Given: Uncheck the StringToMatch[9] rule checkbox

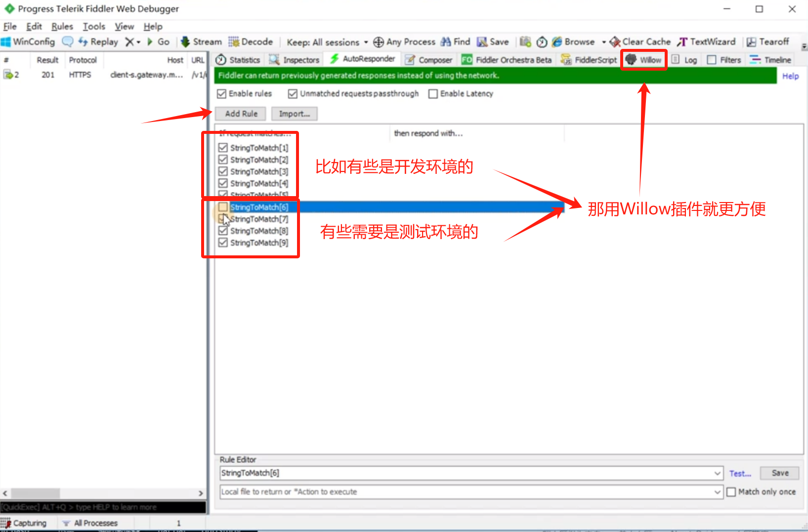Looking at the screenshot, I should pyautogui.click(x=223, y=243).
